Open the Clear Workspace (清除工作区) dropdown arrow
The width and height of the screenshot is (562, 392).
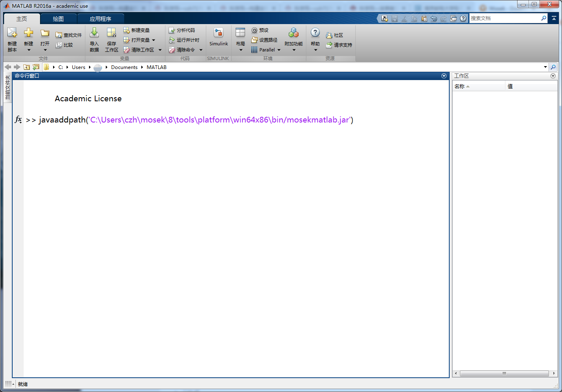point(160,50)
